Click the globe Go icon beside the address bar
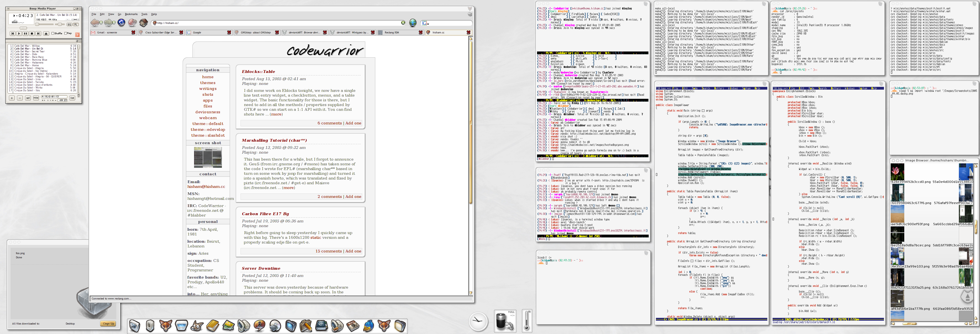980x334 pixels. (x=413, y=23)
